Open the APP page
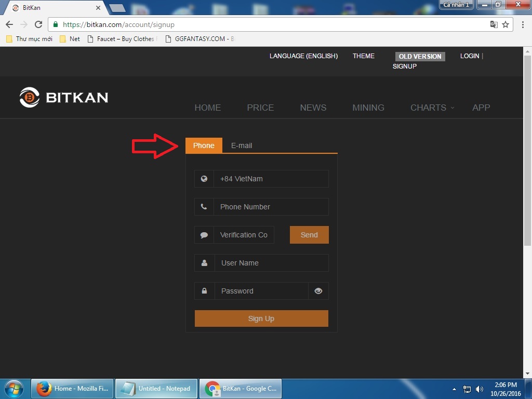 pos(481,108)
